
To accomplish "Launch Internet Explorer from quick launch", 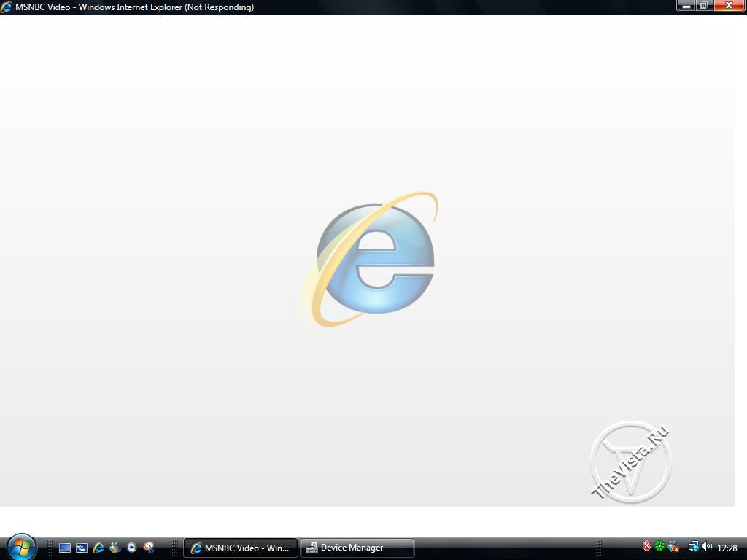I will click(98, 548).
